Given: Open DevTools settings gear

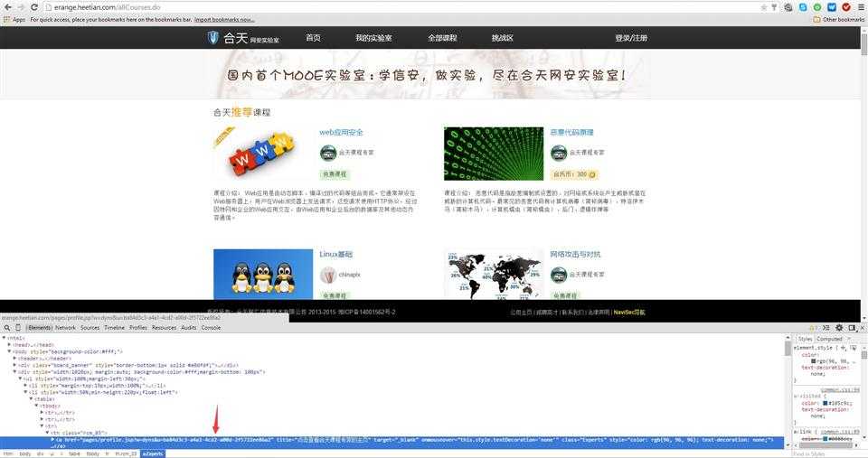Looking at the screenshot, I should pyautogui.click(x=839, y=327).
